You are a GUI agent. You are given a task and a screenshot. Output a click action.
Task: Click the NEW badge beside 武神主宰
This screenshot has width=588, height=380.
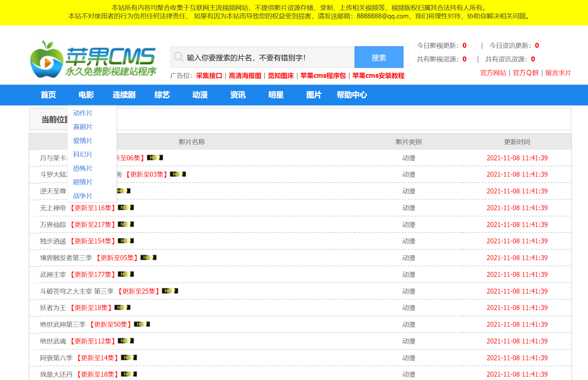click(x=126, y=274)
